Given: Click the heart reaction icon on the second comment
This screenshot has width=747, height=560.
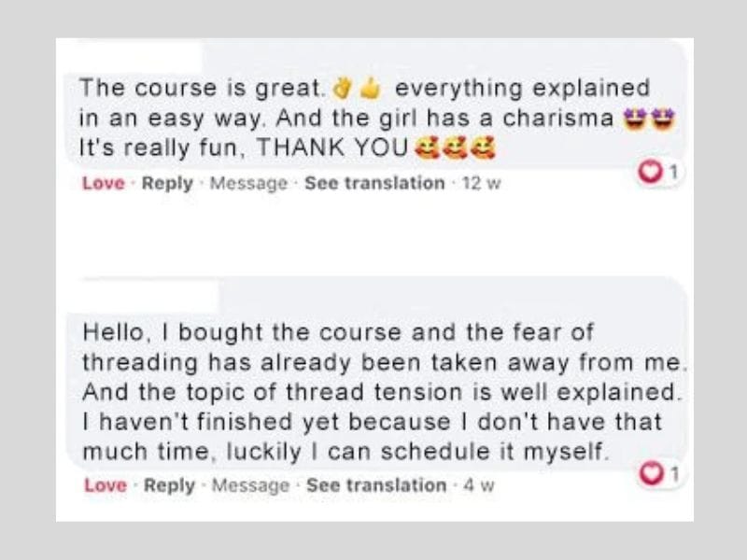Looking at the screenshot, I should [x=651, y=473].
